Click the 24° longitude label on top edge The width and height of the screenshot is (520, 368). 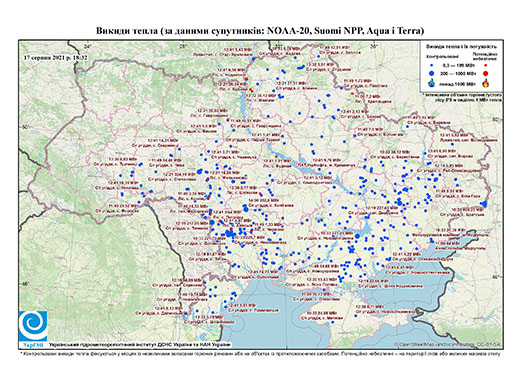pyautogui.click(x=87, y=46)
